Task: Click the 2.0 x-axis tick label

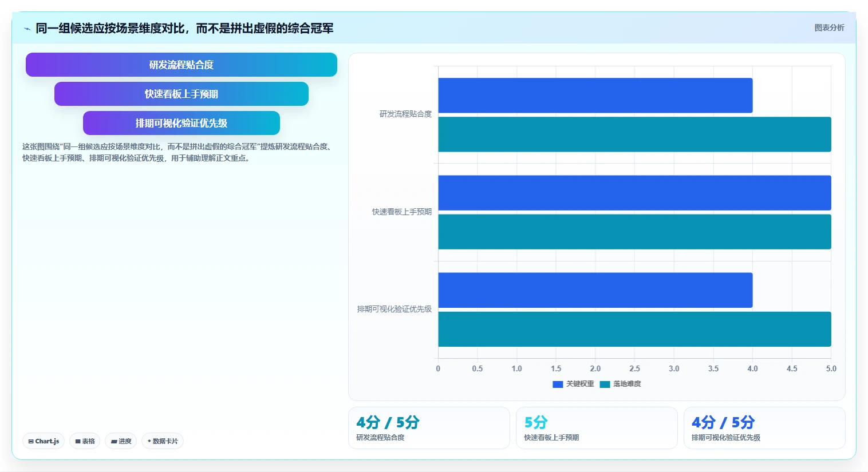Action: tap(595, 368)
